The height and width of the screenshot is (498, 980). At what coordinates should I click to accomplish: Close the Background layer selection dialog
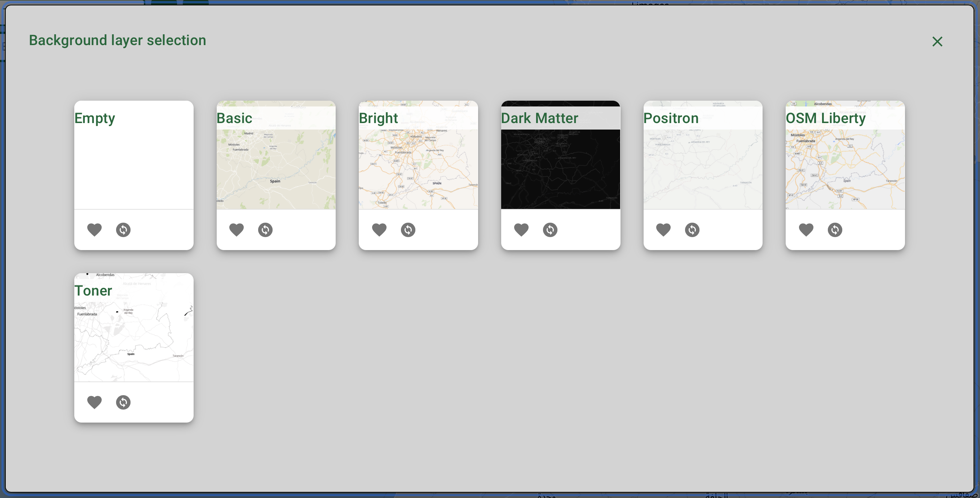937,41
